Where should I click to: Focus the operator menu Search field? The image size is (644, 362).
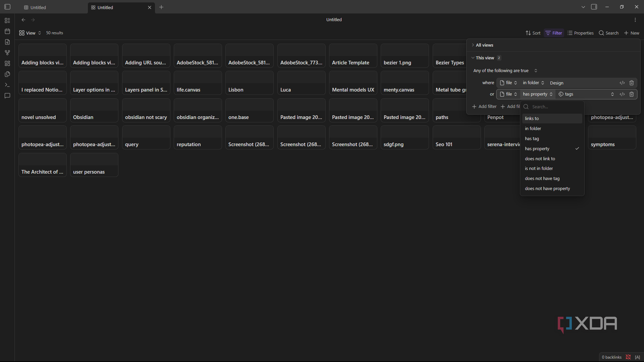click(552, 107)
